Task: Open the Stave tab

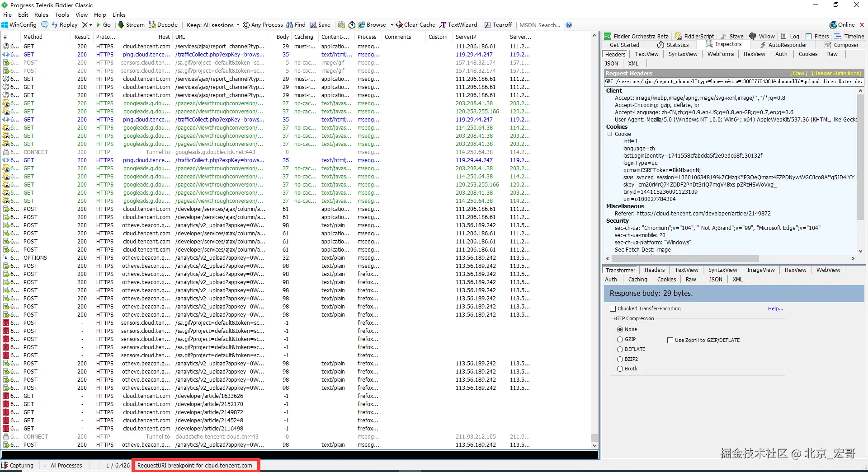Action: coord(732,36)
